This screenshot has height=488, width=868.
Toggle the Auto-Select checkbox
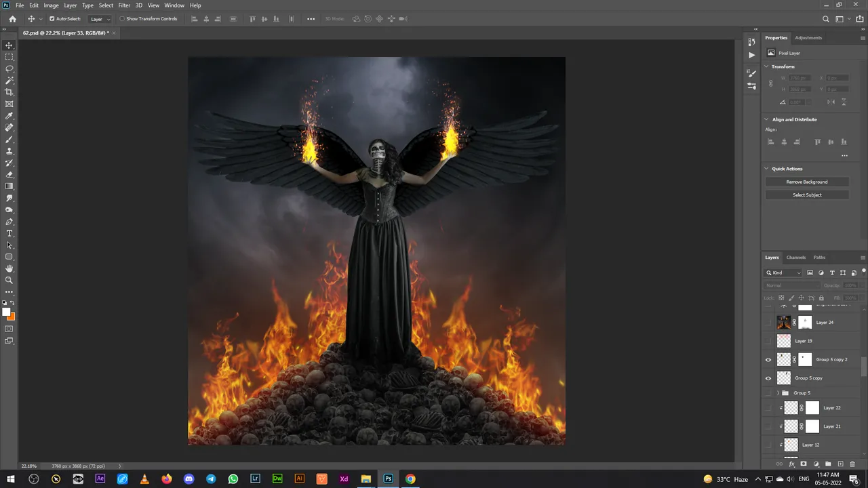coord(52,19)
